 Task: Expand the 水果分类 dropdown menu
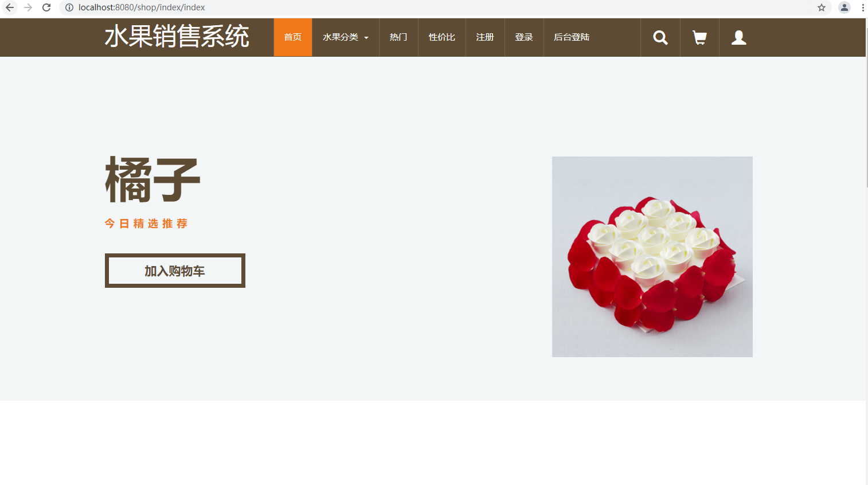[x=346, y=37]
